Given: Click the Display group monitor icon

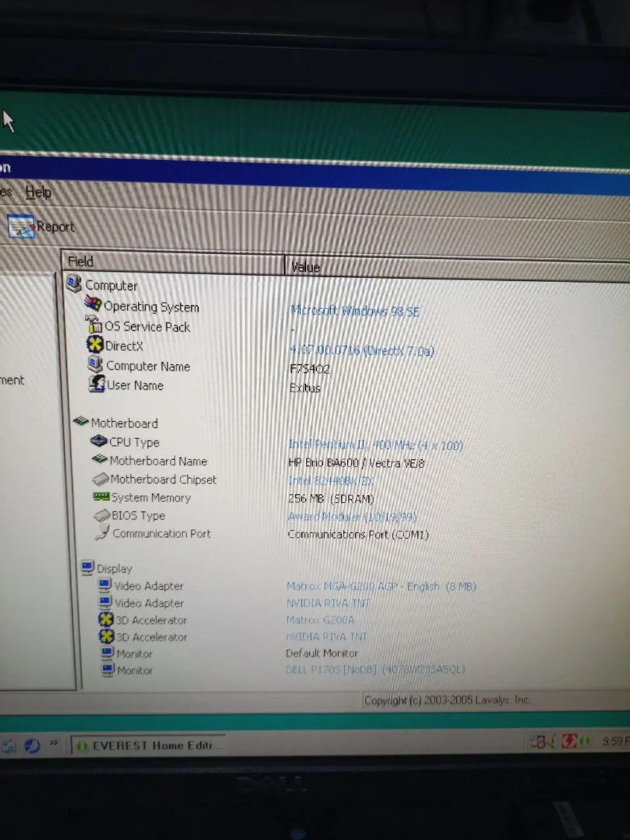Looking at the screenshot, I should click(x=87, y=567).
